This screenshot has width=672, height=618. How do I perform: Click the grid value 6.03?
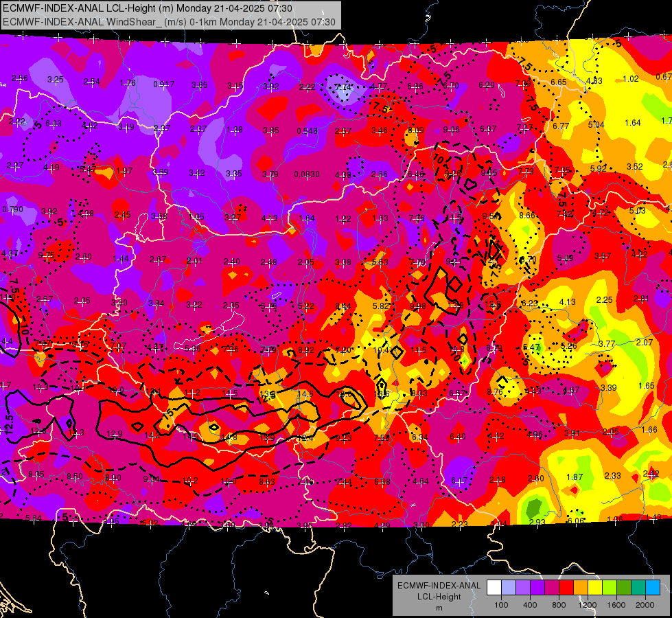(53, 124)
